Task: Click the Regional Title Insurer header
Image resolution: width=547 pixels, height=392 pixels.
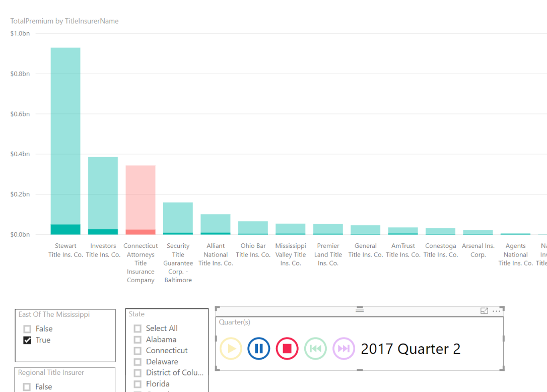Action: tap(51, 372)
